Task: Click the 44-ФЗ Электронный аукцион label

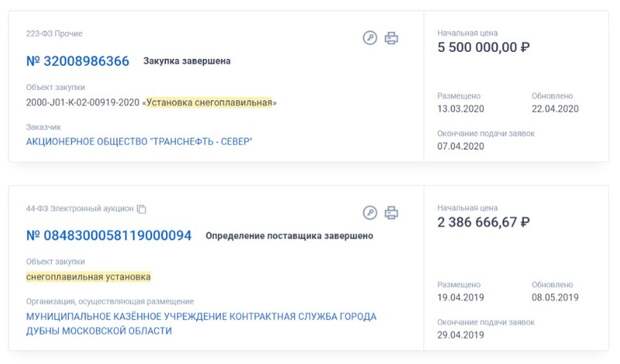Action: pyautogui.click(x=80, y=209)
